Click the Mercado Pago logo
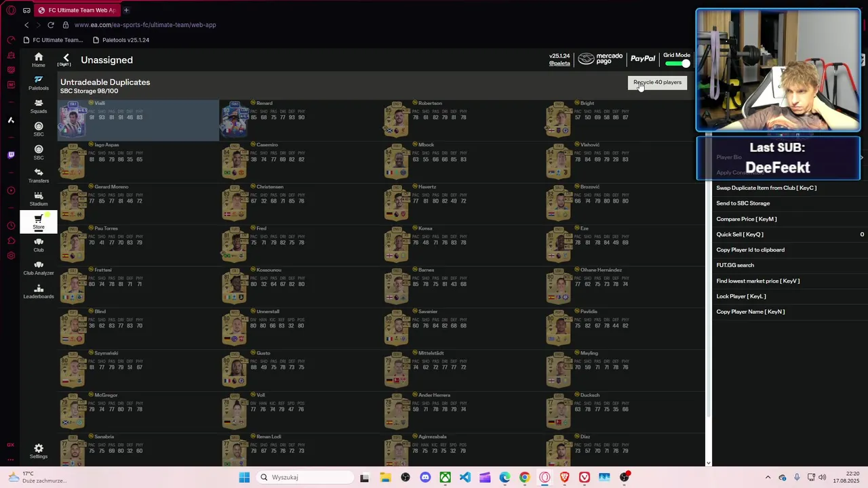868x488 pixels. click(x=601, y=60)
